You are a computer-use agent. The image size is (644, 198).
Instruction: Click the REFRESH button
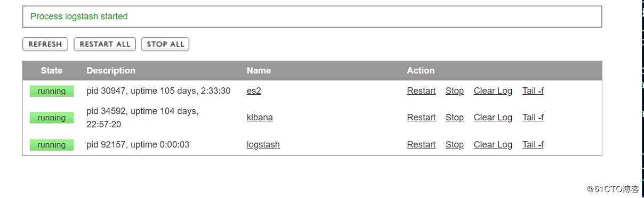coord(45,44)
